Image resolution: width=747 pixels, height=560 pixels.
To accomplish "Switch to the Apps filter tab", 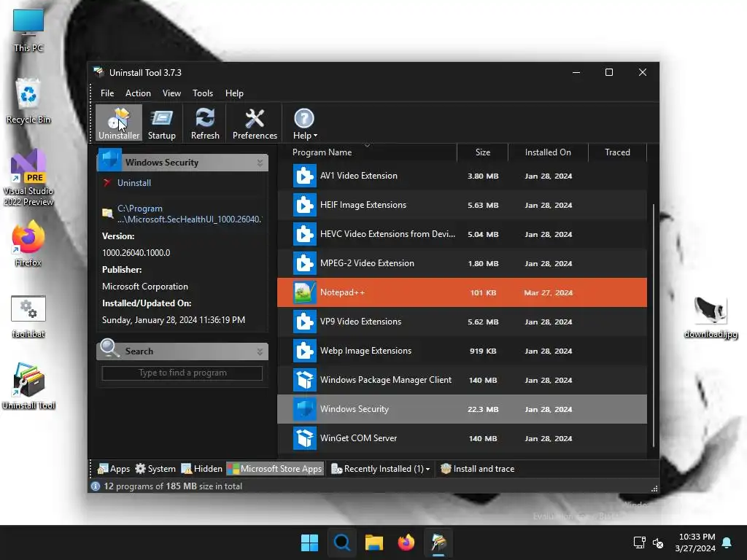I will tap(113, 469).
